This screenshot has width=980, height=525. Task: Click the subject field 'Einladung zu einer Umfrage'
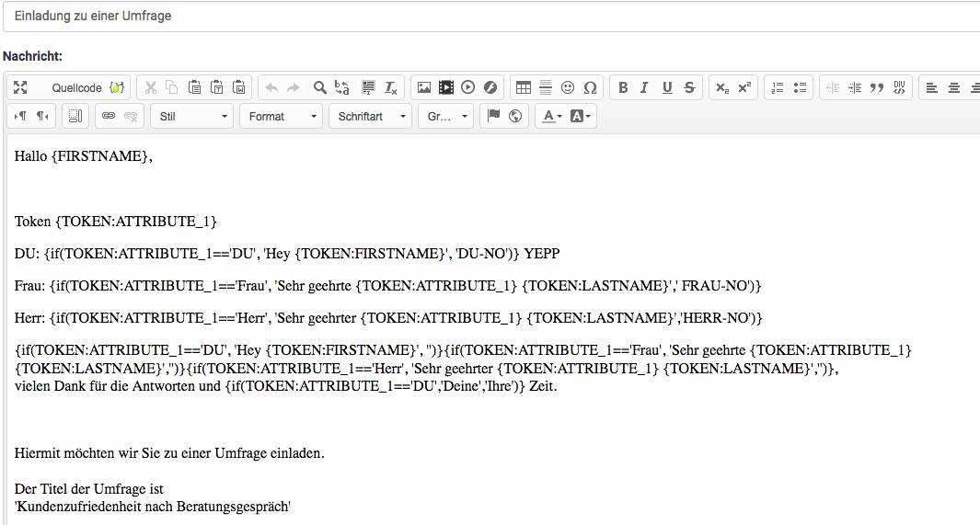[x=488, y=16]
